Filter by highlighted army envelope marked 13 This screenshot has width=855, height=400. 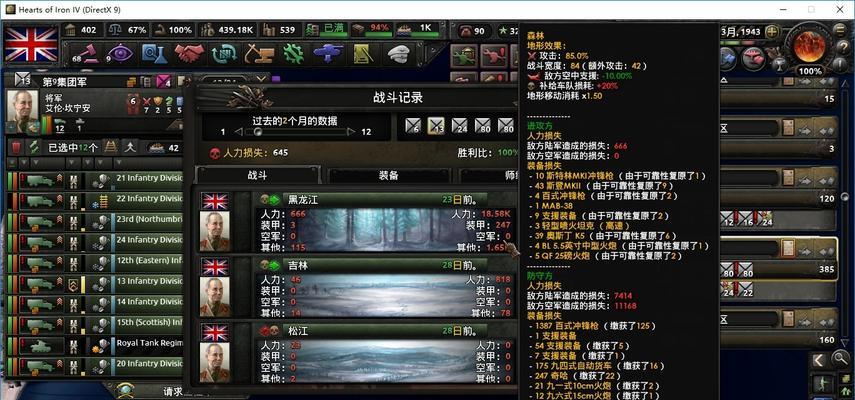click(436, 126)
